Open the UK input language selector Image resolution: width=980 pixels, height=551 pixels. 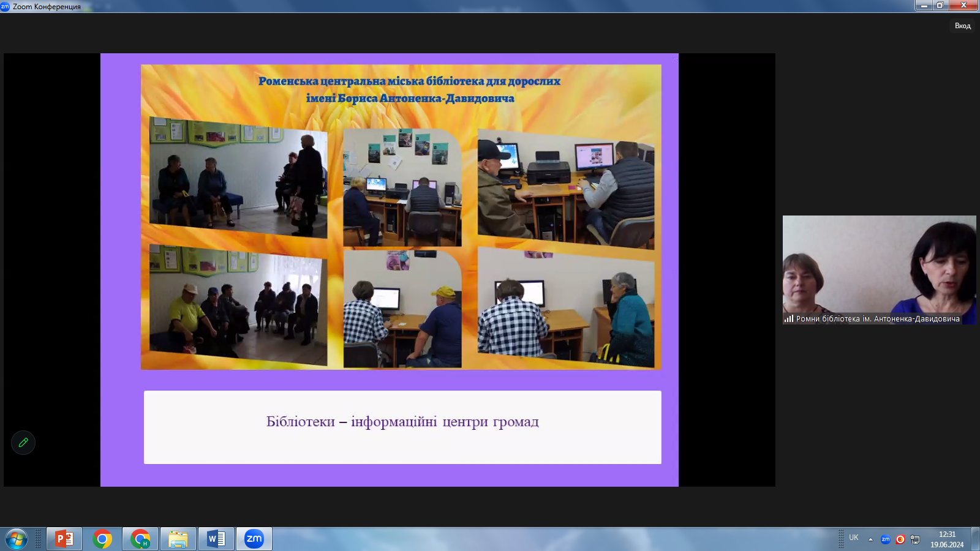(x=854, y=538)
